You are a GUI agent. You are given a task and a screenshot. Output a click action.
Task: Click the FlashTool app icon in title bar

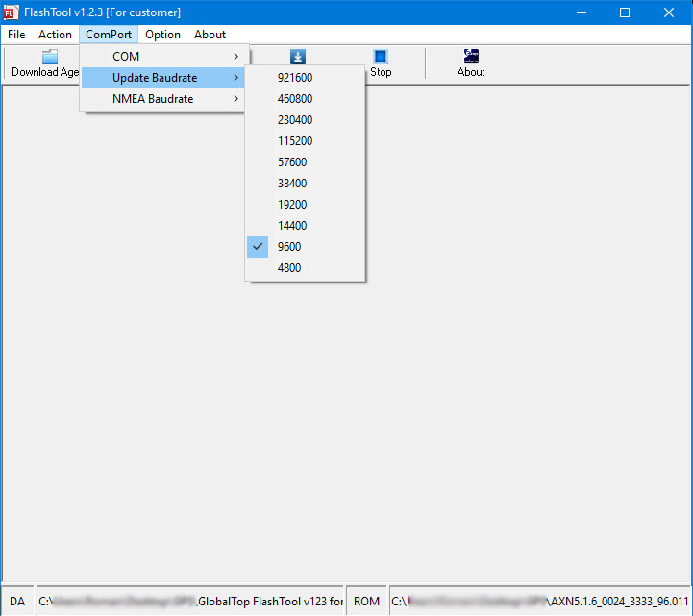tap(12, 12)
